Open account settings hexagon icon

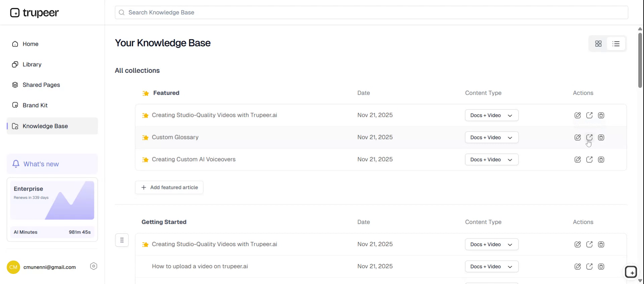click(94, 266)
